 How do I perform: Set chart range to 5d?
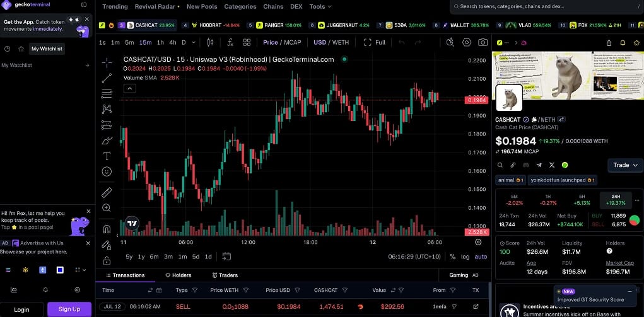pyautogui.click(x=196, y=256)
